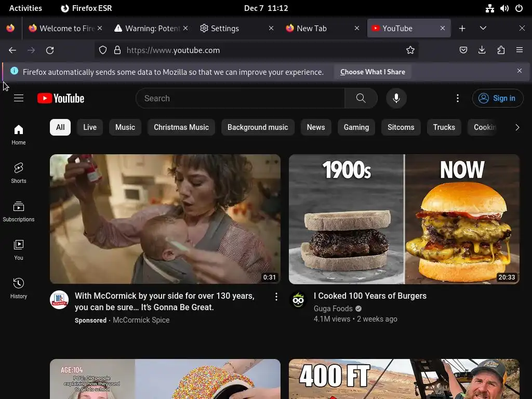Open the AGE:104 video thumbnail

click(165, 379)
